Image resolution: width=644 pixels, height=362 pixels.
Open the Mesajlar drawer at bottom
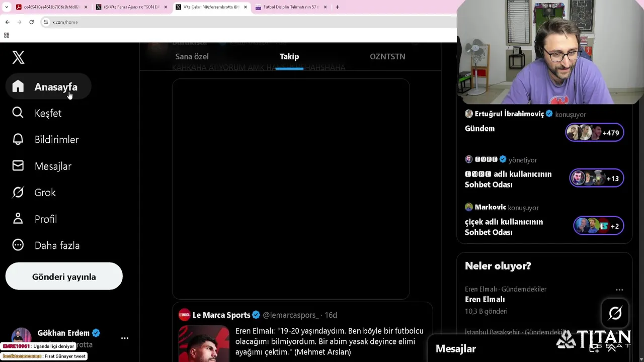coord(456,348)
